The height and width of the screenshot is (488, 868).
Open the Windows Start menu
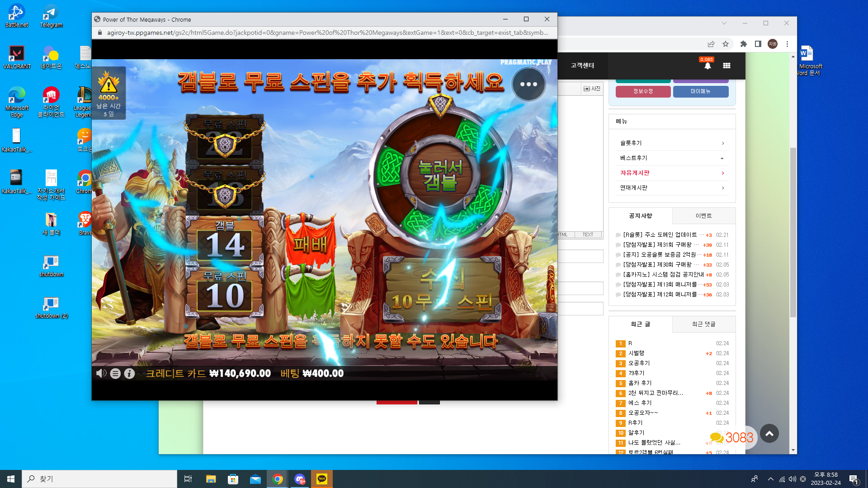coord(11,479)
